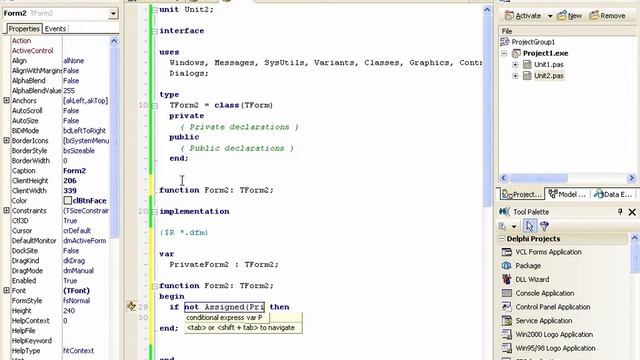Select the ClientWidth value 339

(70, 191)
